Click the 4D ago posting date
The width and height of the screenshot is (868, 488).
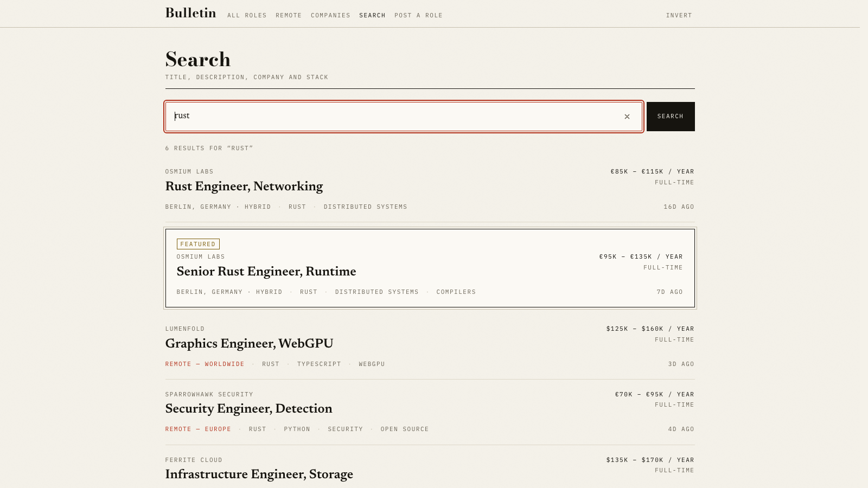tap(681, 429)
